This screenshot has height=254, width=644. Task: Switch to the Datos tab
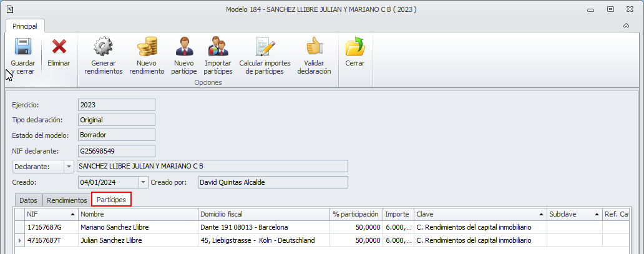[29, 200]
